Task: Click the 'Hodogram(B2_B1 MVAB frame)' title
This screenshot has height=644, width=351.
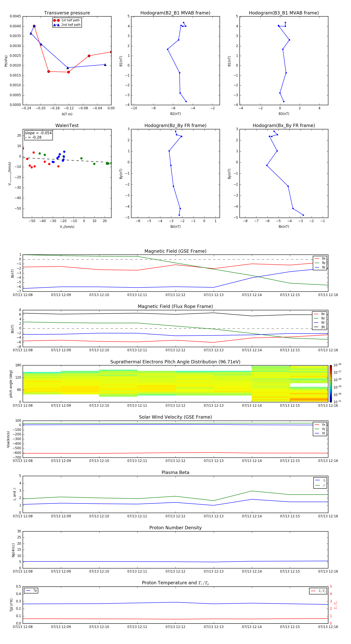Action: pos(175,13)
